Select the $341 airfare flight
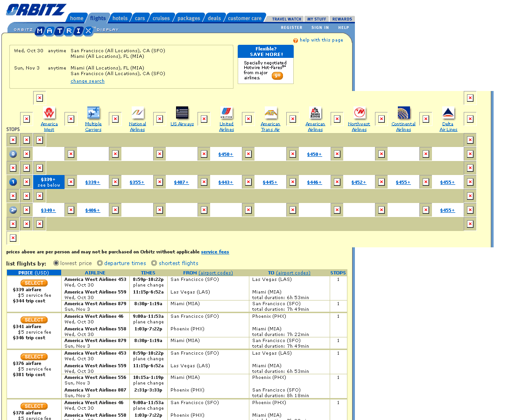 coord(34,320)
